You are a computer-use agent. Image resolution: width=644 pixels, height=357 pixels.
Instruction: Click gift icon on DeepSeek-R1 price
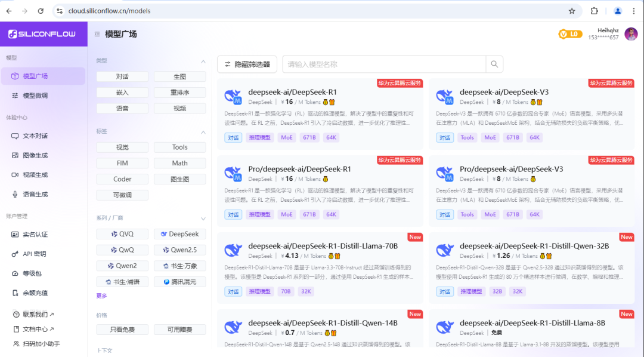pos(332,102)
